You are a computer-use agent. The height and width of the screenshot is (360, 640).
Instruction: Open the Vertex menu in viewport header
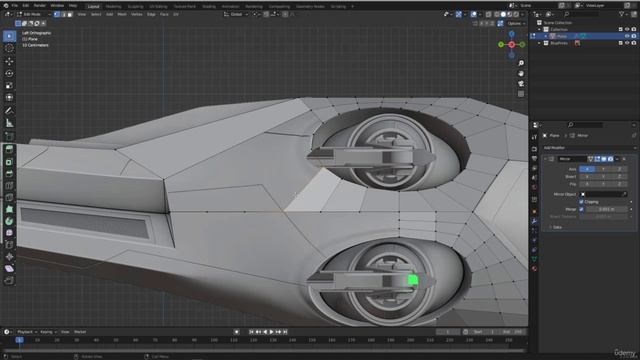point(136,14)
